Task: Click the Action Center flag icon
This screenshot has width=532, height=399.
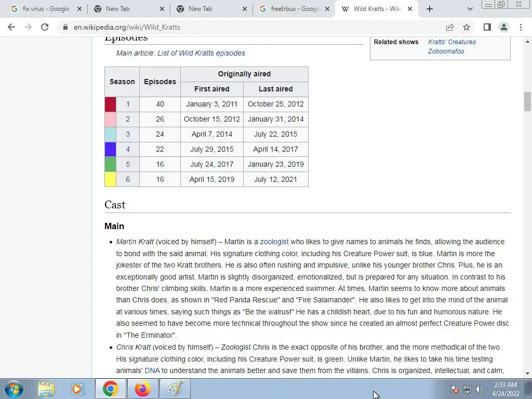Action: click(x=454, y=389)
